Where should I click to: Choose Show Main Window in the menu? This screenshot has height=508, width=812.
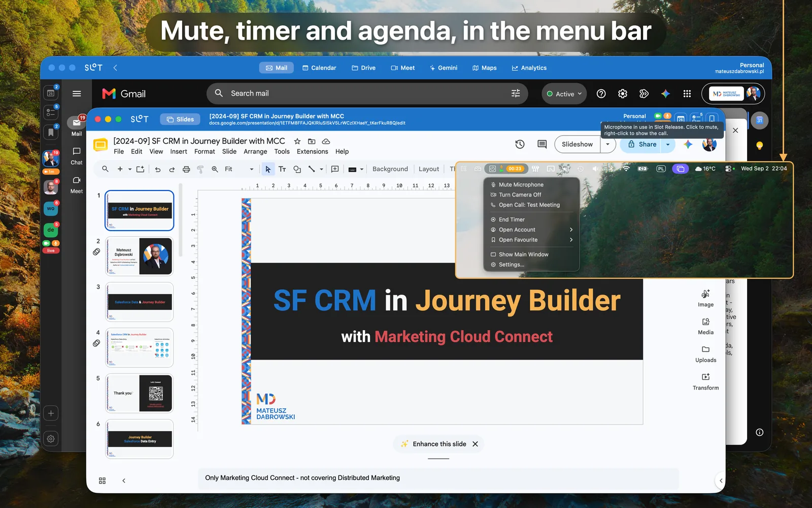[x=531, y=255]
